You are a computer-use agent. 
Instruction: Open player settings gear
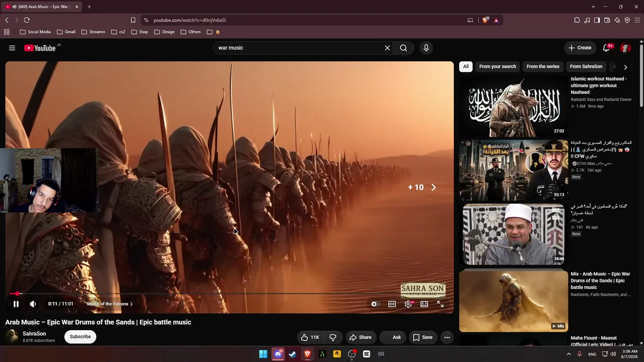pos(408,304)
